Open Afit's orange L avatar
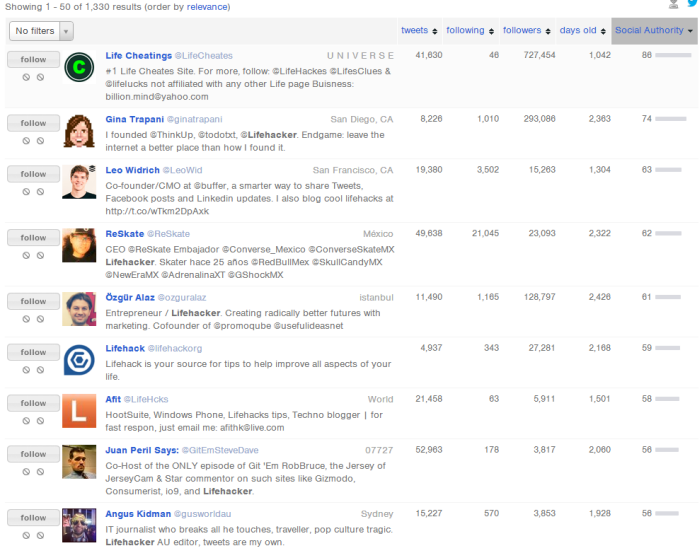Screen dimensions: 700x553 pyautogui.click(x=79, y=411)
